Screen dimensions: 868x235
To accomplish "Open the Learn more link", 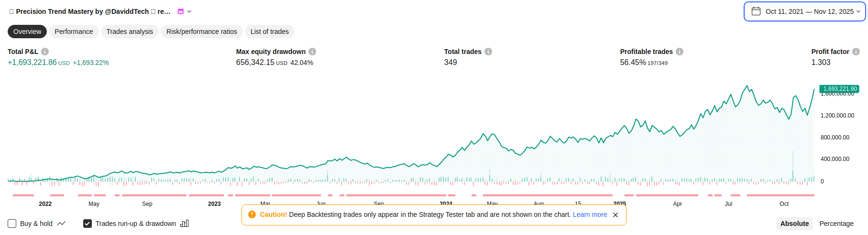I will point(590,214).
